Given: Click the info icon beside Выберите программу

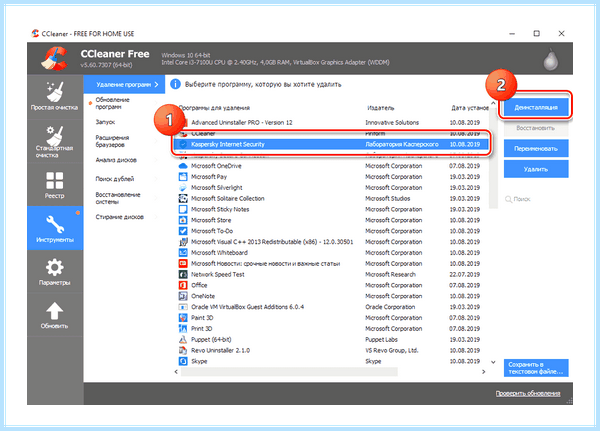Looking at the screenshot, I should [175, 84].
